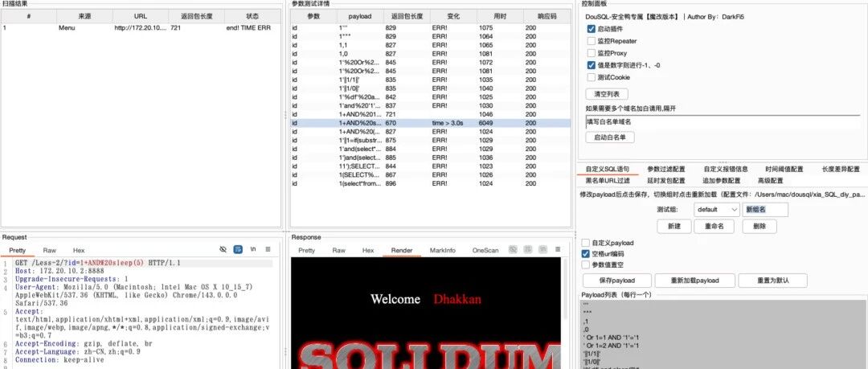
Task: Open the 参数过滤配置 tab
Action: tap(666, 169)
